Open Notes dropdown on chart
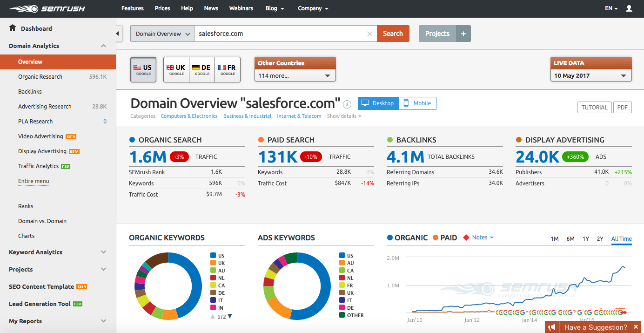The width and height of the screenshot is (644, 333). [483, 238]
